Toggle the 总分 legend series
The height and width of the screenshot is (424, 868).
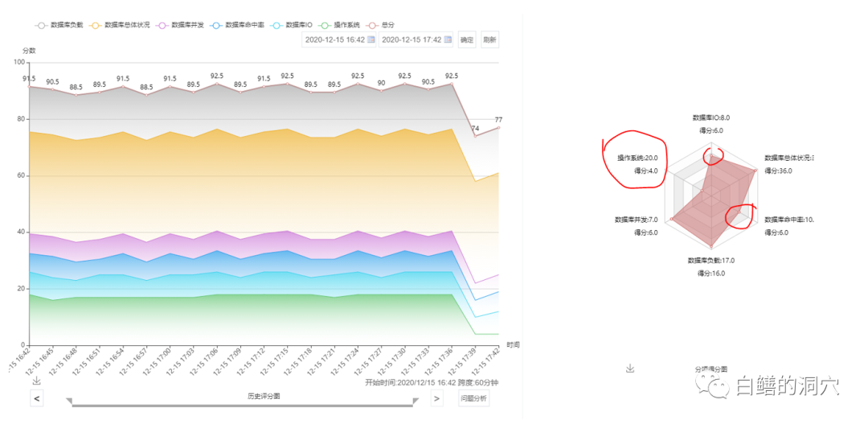(382, 25)
